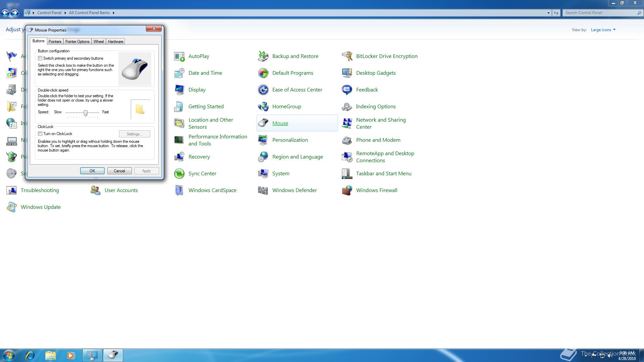Open the Network and Sharing Center icon

pyautogui.click(x=347, y=123)
